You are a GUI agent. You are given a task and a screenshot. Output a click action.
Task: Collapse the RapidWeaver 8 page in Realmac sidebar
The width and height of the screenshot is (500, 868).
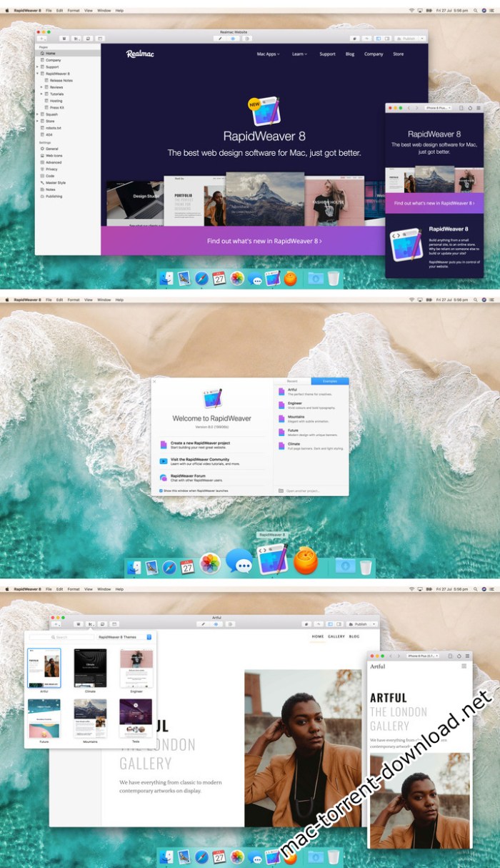click(x=38, y=74)
